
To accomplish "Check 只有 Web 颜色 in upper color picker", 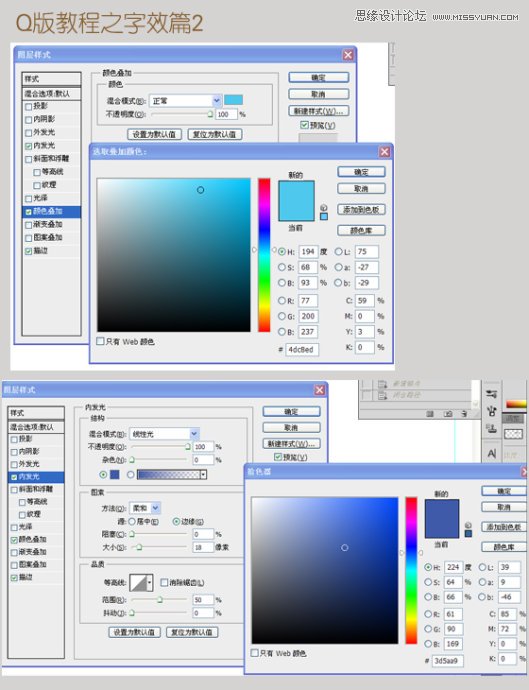I will pos(100,341).
